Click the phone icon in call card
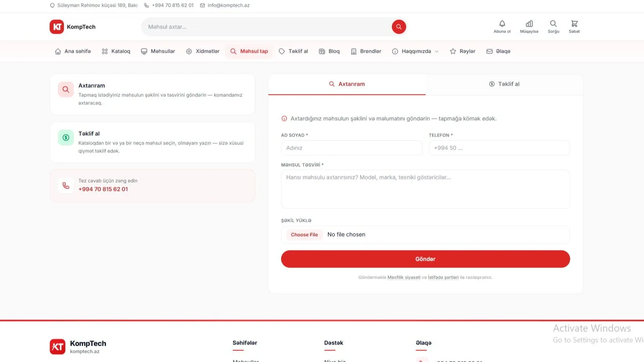The width and height of the screenshot is (644, 362). pyautogui.click(x=66, y=185)
